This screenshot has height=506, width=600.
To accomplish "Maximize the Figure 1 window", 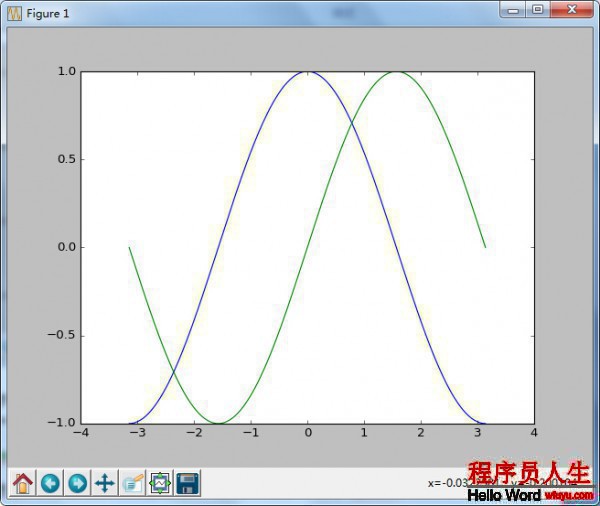I will [538, 10].
